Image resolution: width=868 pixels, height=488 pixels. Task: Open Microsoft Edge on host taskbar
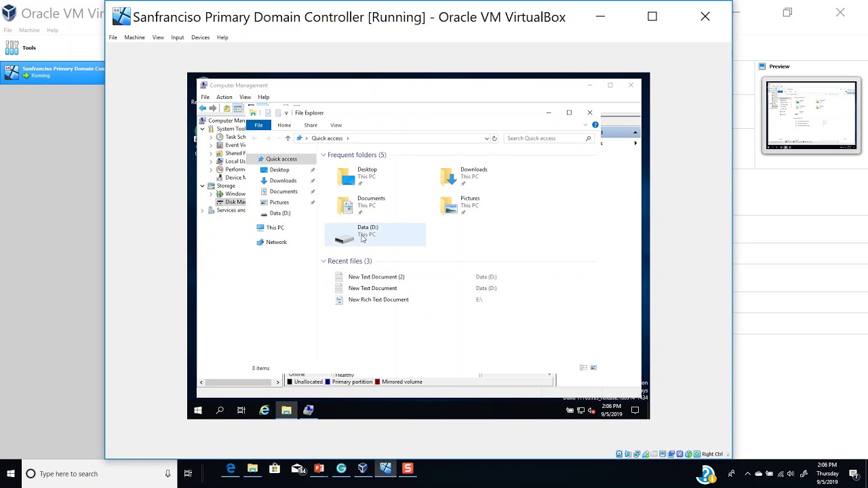231,469
